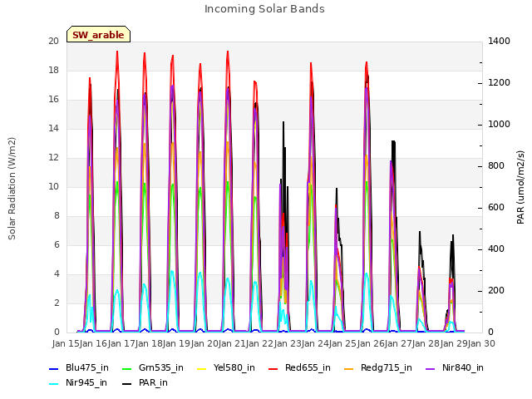Image resolution: width=532 pixels, height=399 pixels.
Task: Click the Solar Radiation (W/m2) axis label
Action: [12, 189]
